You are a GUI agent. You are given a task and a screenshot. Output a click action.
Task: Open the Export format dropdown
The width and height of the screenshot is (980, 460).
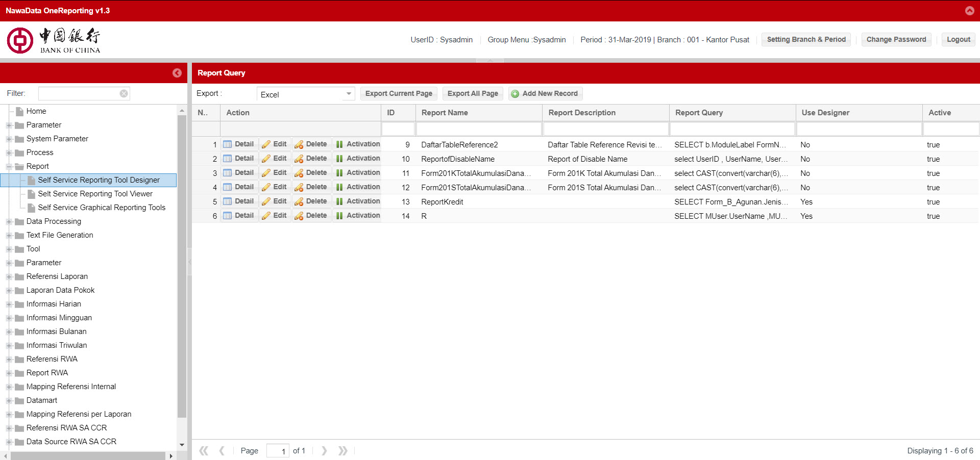(x=349, y=94)
